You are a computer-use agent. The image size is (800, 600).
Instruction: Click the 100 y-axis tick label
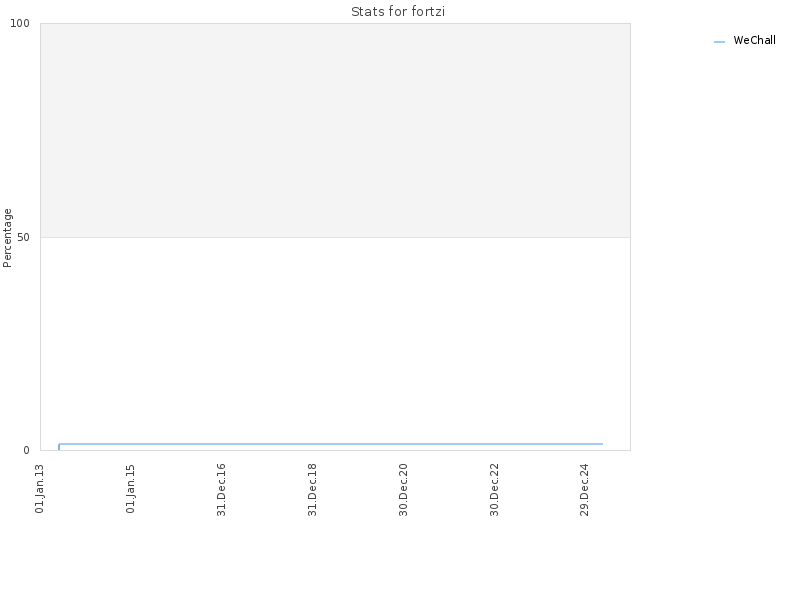pyautogui.click(x=20, y=23)
